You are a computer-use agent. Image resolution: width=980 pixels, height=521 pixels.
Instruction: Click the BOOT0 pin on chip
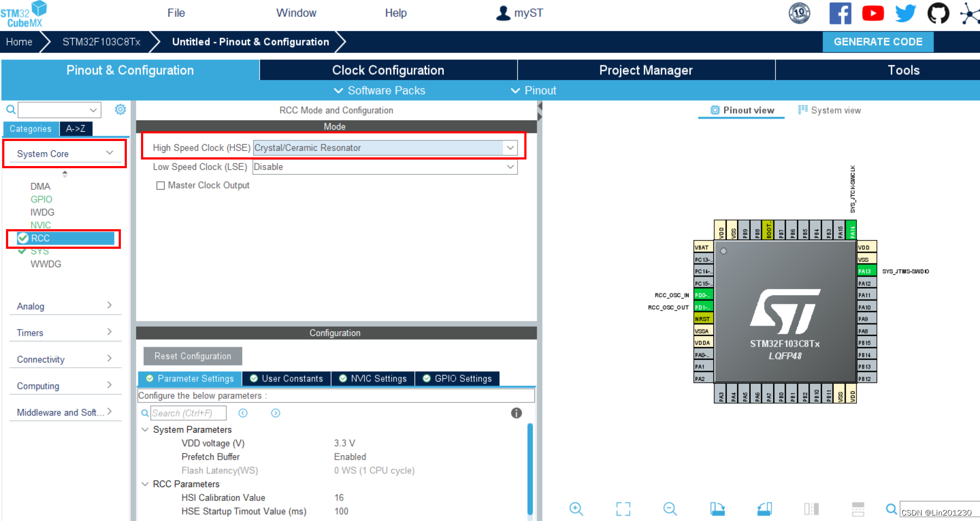[x=768, y=230]
